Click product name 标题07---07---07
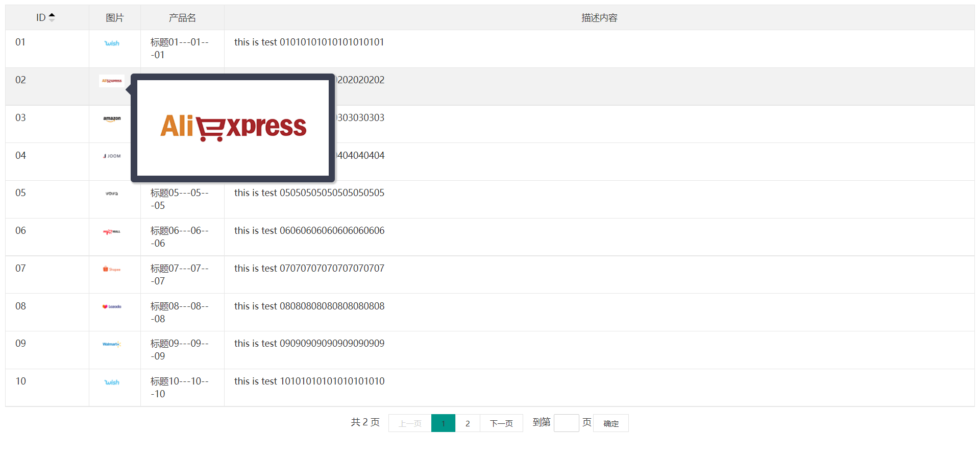This screenshot has width=980, height=456. [180, 275]
